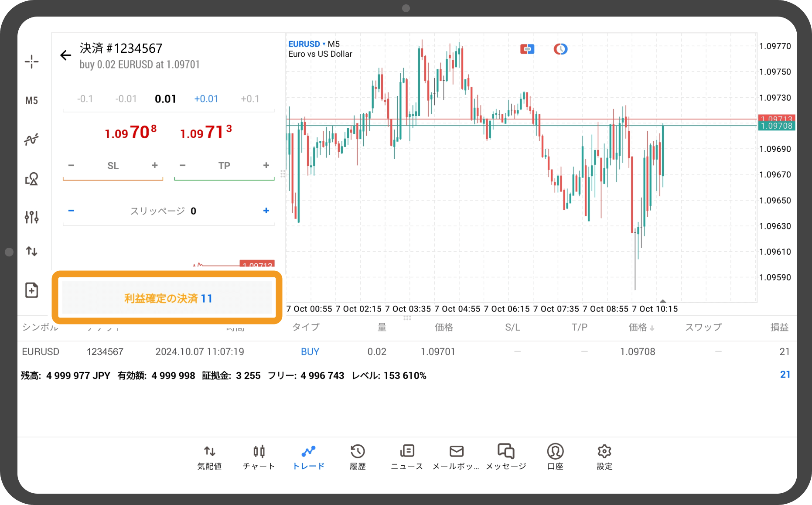Edit the 0.01 volume value
812x505 pixels.
tap(165, 99)
